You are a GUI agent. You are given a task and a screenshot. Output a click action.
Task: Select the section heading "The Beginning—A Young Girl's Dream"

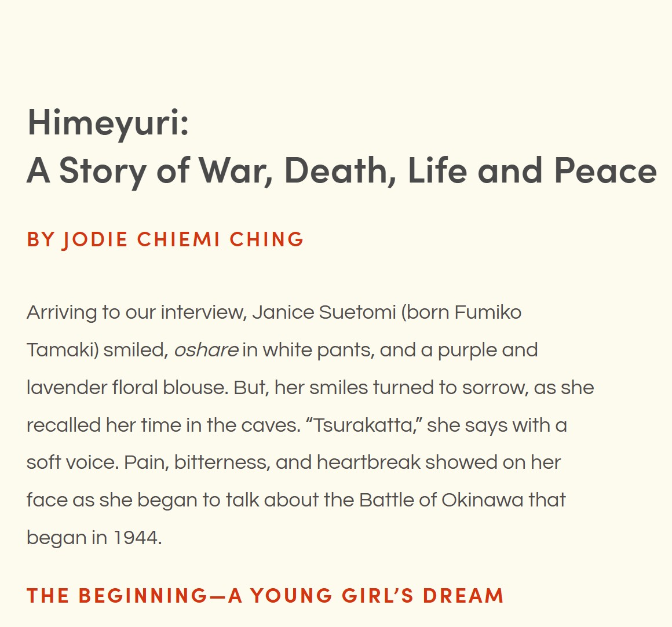point(265,595)
